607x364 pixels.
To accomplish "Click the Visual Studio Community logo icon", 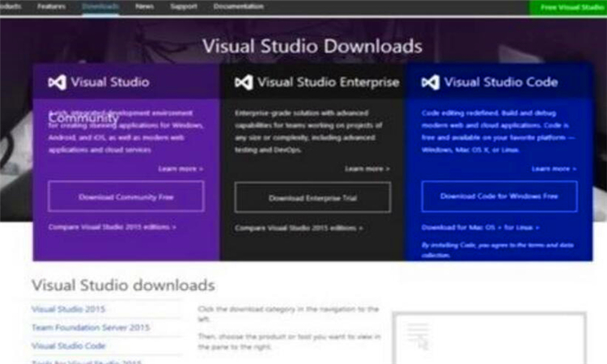I will (57, 83).
